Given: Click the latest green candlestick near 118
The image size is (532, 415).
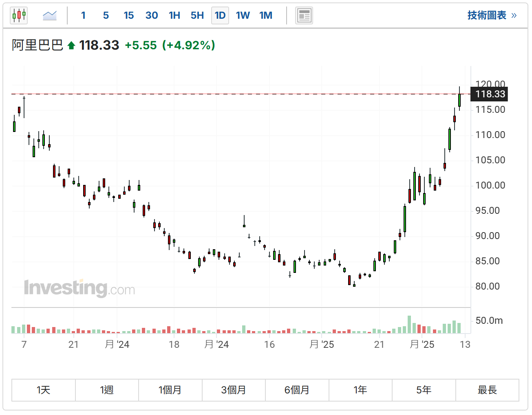Looking at the screenshot, I should click(459, 100).
